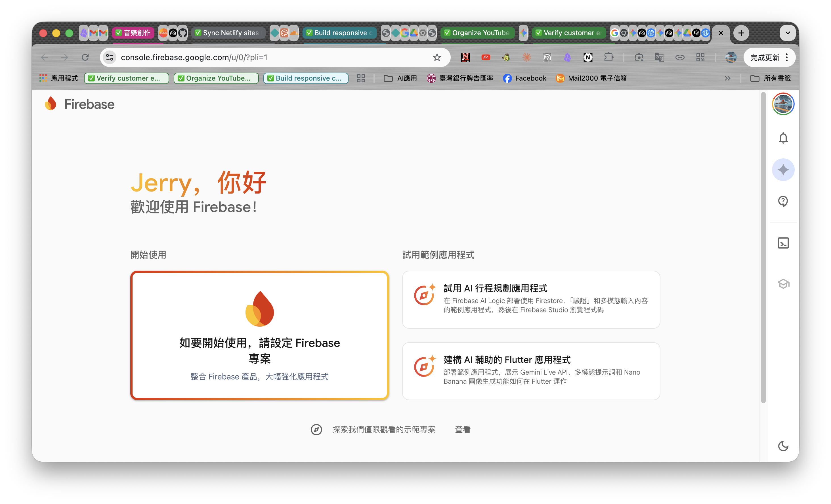Image resolution: width=831 pixels, height=504 pixels.
Task: Click the Firebase project setup card
Action: 259,335
